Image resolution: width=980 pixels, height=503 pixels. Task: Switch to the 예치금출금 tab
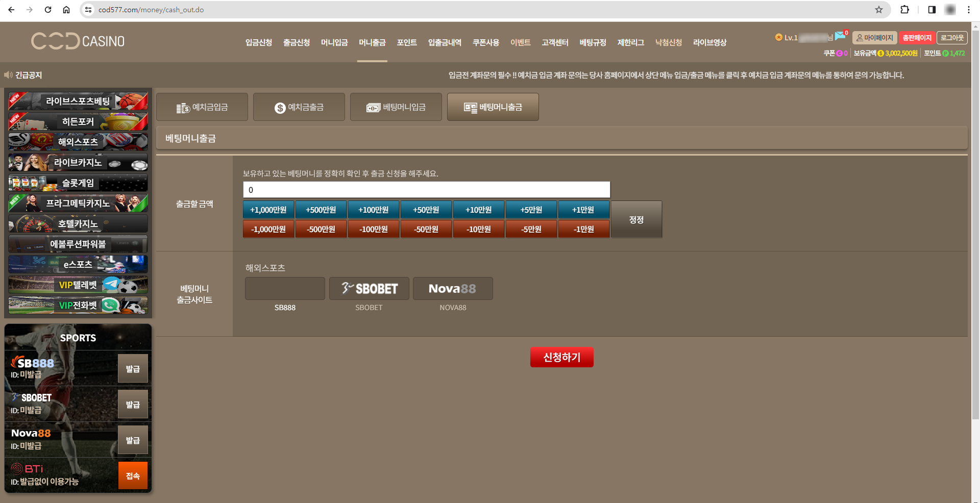point(299,107)
